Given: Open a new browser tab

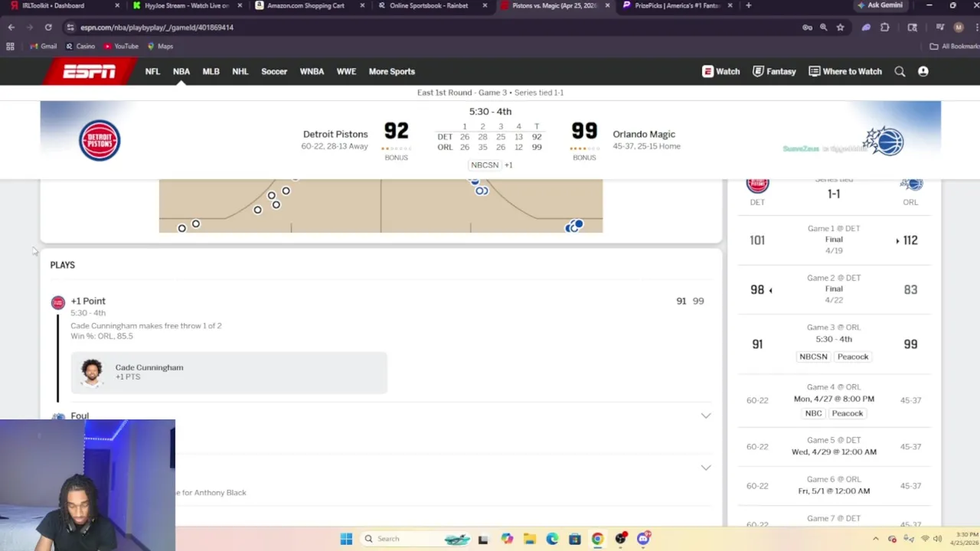Looking at the screenshot, I should click(x=748, y=5).
